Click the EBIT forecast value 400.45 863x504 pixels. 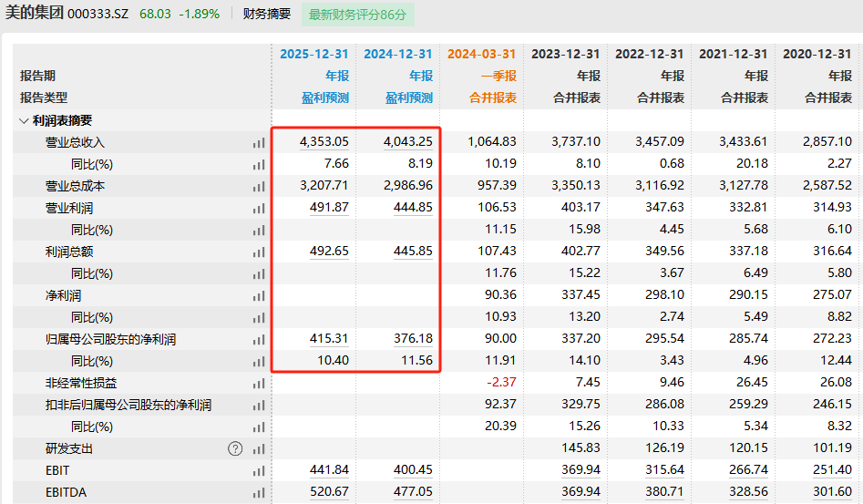click(413, 470)
